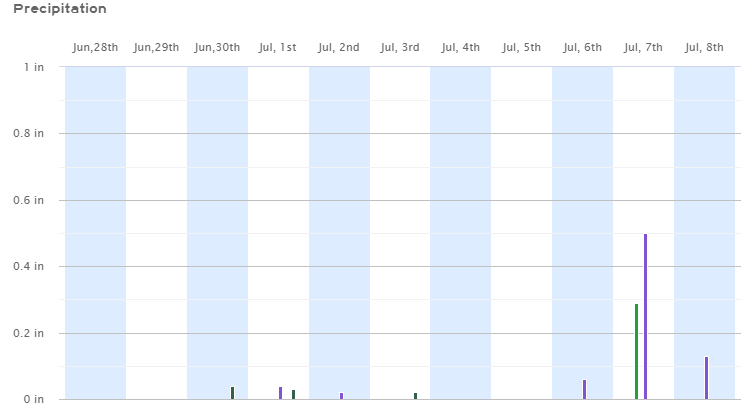
Task: Select the purple bar on Jul 6th
Action: (x=584, y=389)
